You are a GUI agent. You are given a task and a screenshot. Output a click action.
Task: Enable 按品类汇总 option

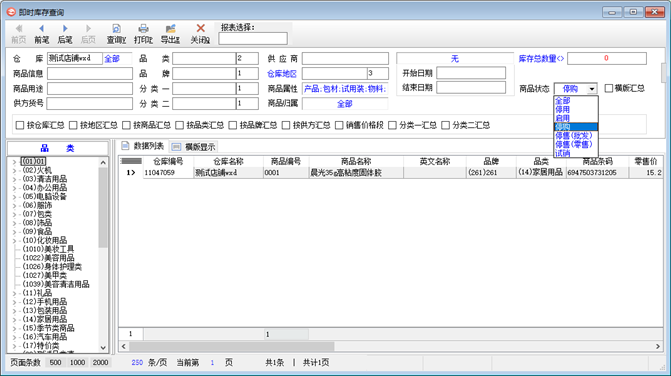point(179,125)
